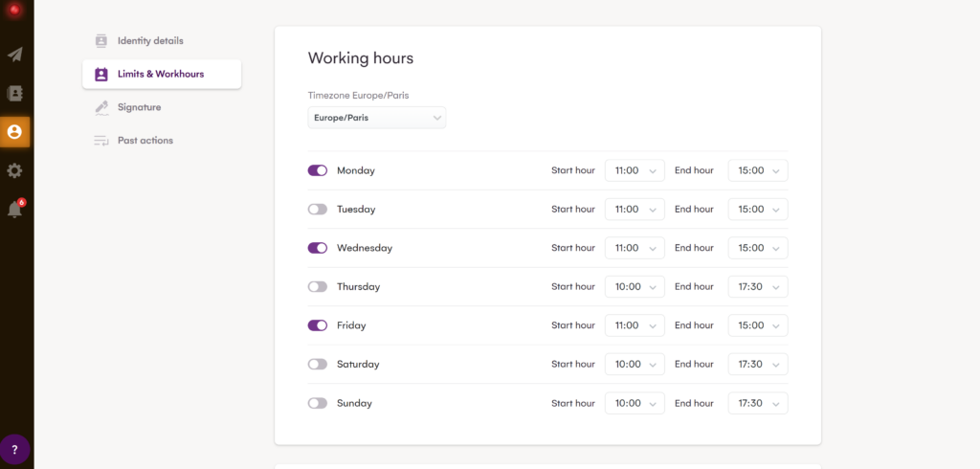Open the notifications bell with badge 6
980x469 pixels.
point(14,210)
